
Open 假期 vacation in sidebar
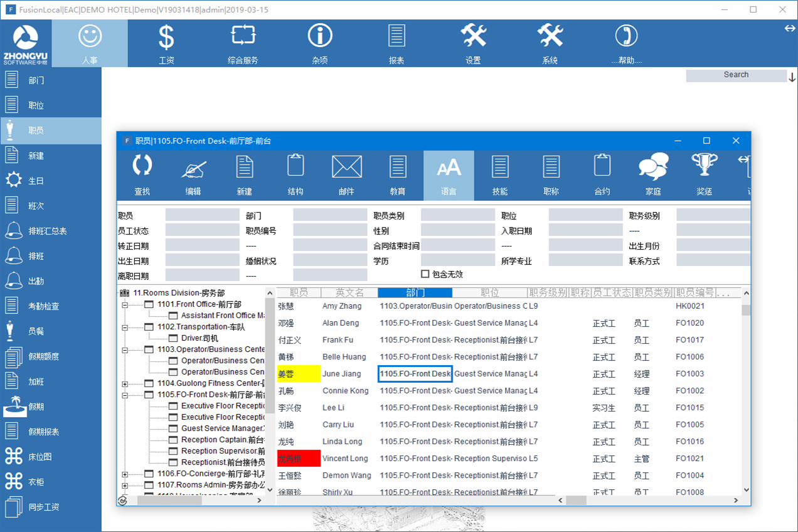(x=36, y=407)
